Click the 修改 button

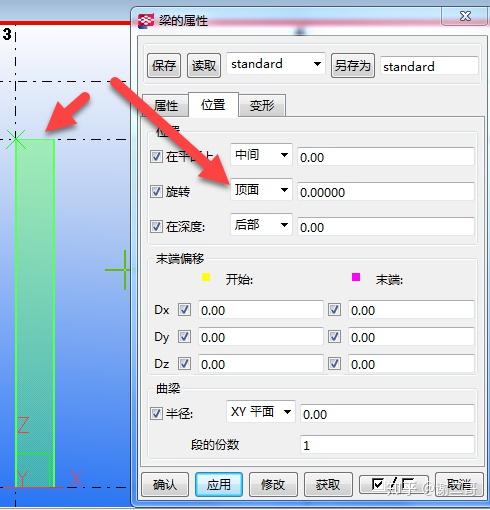[273, 484]
